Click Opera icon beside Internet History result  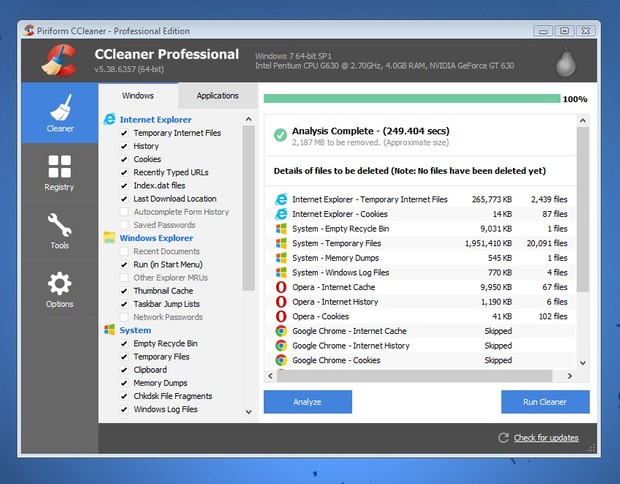coord(281,302)
